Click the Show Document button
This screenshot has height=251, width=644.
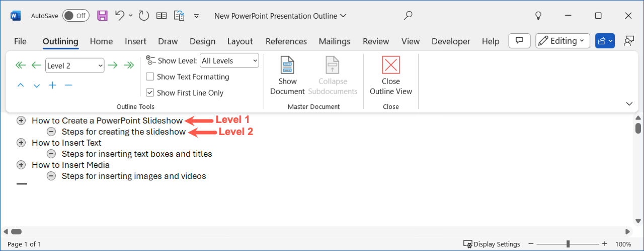pos(288,75)
